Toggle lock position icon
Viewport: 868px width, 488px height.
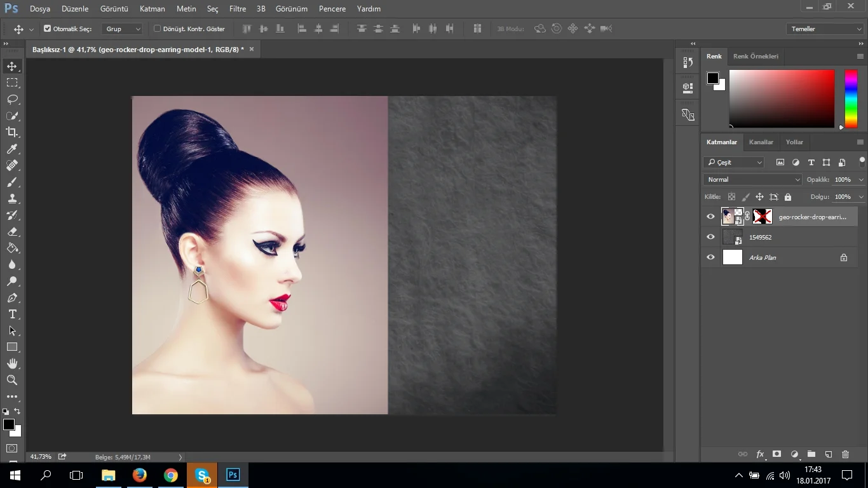[759, 197]
